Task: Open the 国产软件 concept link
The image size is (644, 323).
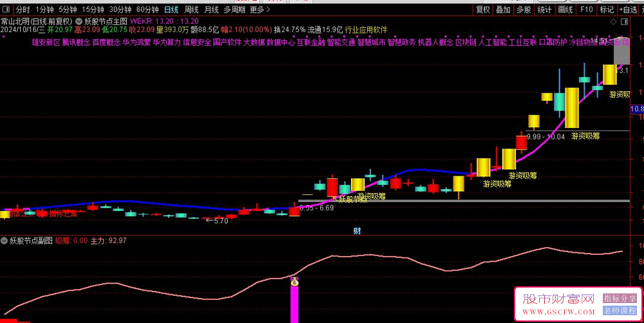Action: pos(227,42)
